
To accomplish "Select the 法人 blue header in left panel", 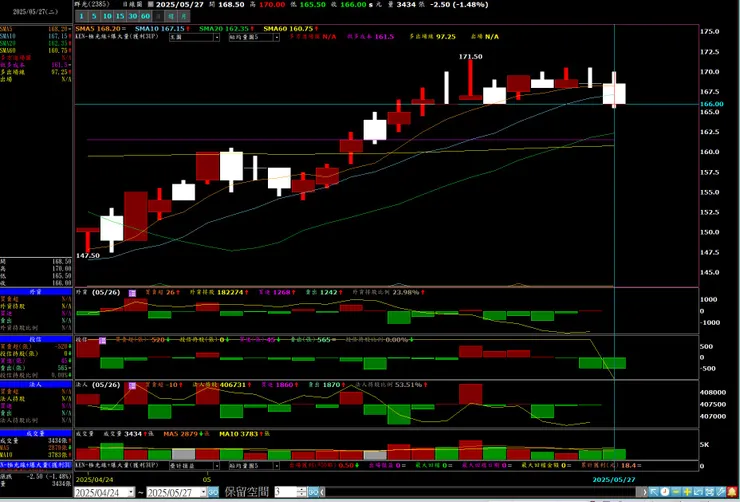I will tap(36, 385).
